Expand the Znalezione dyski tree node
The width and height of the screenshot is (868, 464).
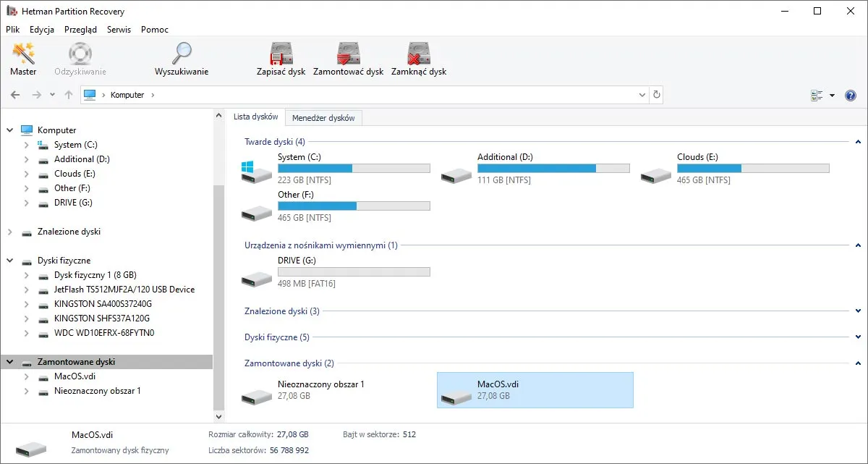9,232
